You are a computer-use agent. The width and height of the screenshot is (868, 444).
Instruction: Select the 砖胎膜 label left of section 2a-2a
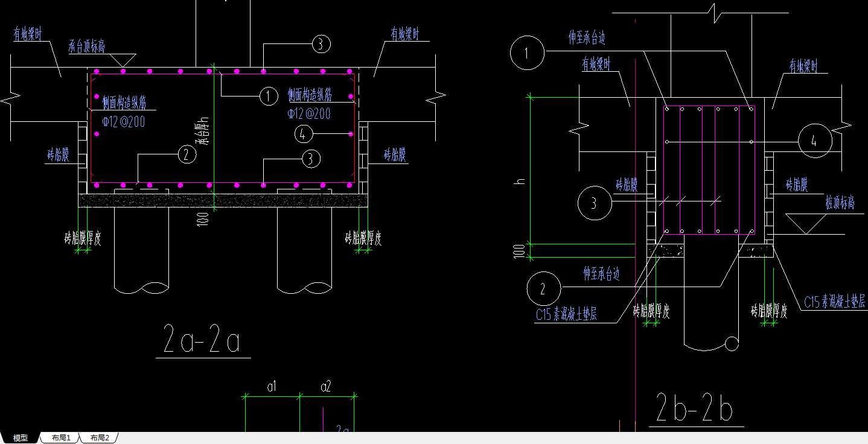(x=59, y=156)
